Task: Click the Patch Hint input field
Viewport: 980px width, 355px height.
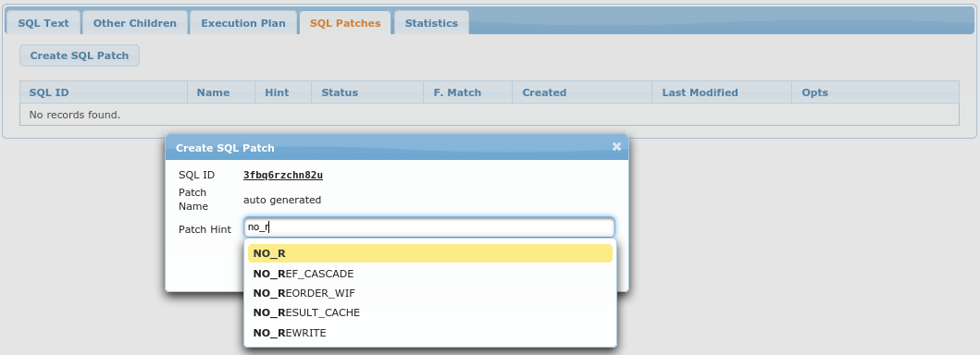Action: pyautogui.click(x=429, y=227)
